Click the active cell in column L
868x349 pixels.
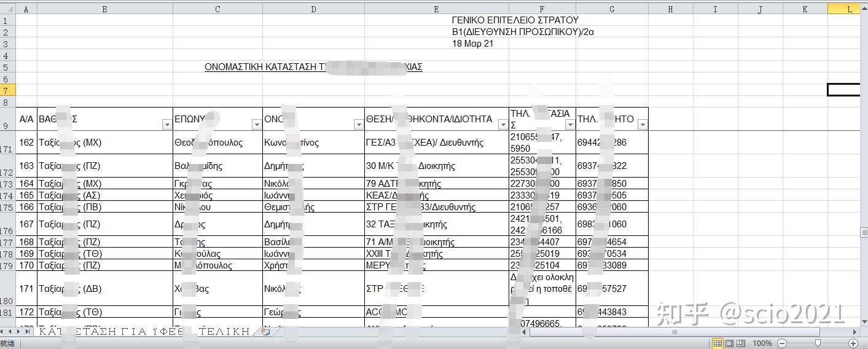843,90
